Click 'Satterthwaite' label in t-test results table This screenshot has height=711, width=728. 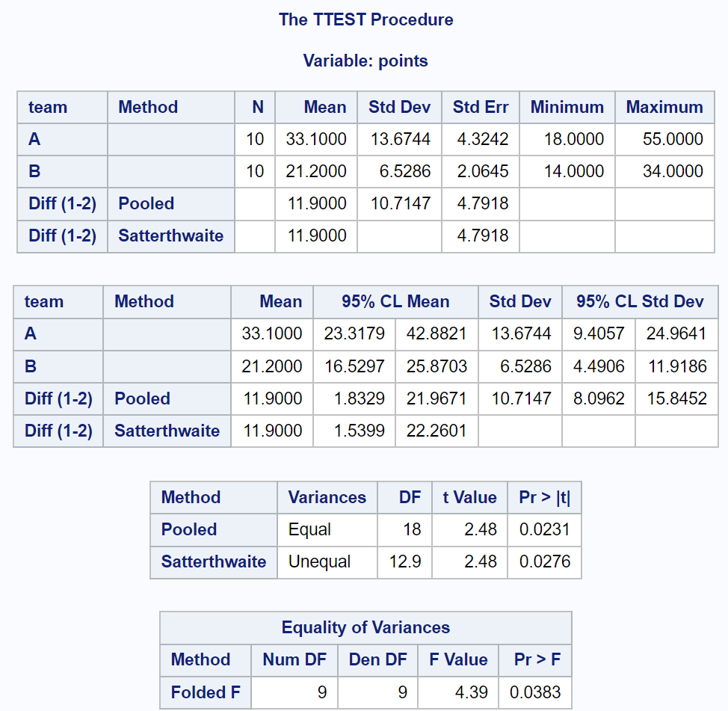(214, 561)
